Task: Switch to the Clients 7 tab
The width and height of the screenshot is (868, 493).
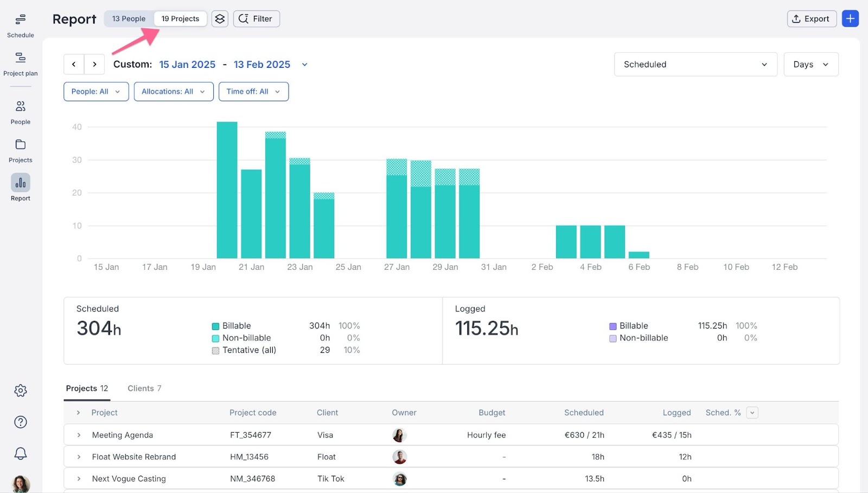Action: pyautogui.click(x=144, y=388)
